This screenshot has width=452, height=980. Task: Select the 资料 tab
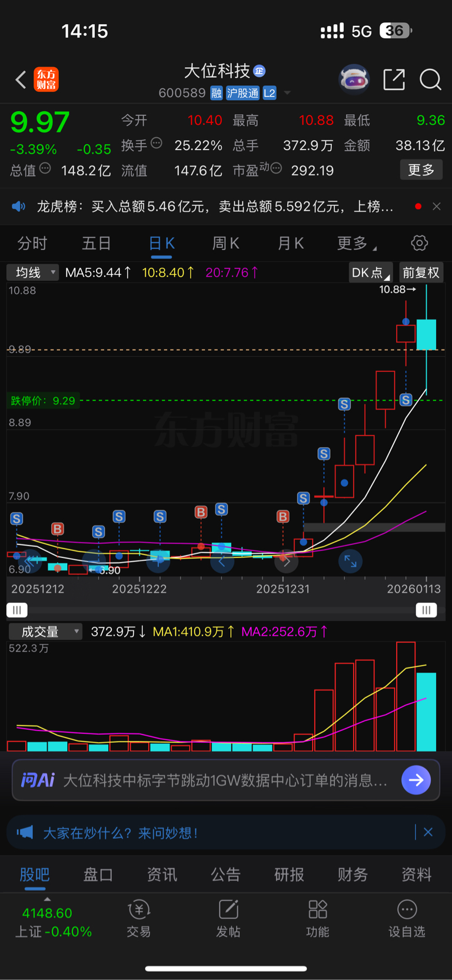[416, 875]
